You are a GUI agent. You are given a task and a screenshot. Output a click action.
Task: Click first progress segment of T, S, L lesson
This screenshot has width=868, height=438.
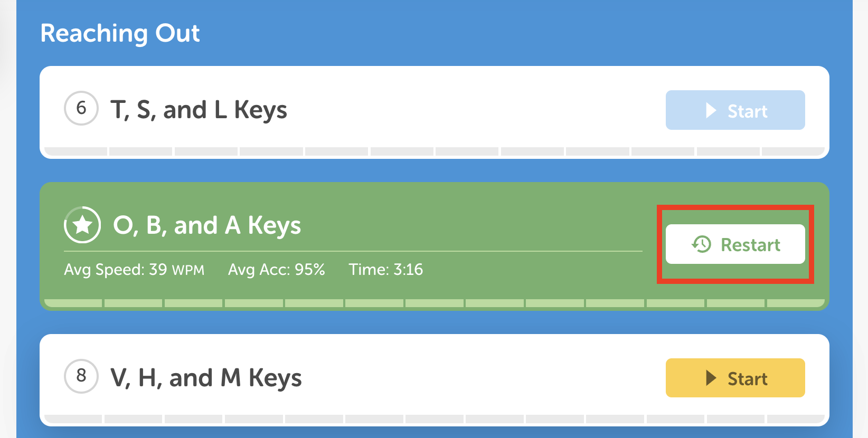(76, 151)
